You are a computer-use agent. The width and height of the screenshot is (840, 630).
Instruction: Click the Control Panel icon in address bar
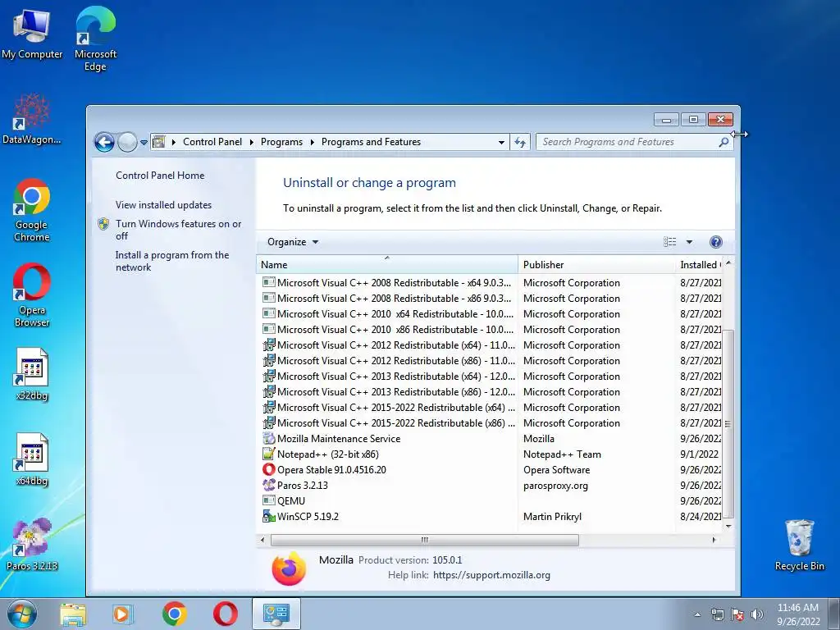(159, 142)
